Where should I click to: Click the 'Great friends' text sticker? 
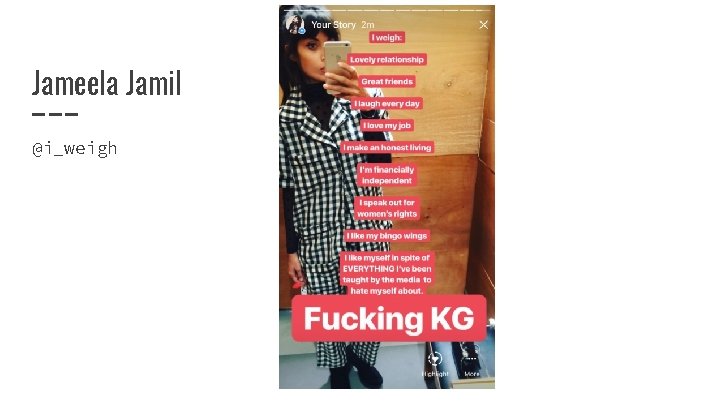pyautogui.click(x=387, y=82)
